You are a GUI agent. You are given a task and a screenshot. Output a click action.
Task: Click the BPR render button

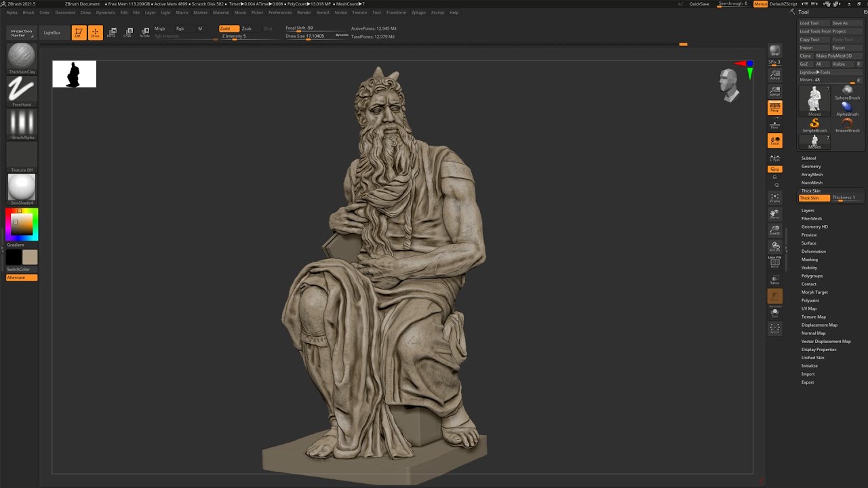point(774,52)
